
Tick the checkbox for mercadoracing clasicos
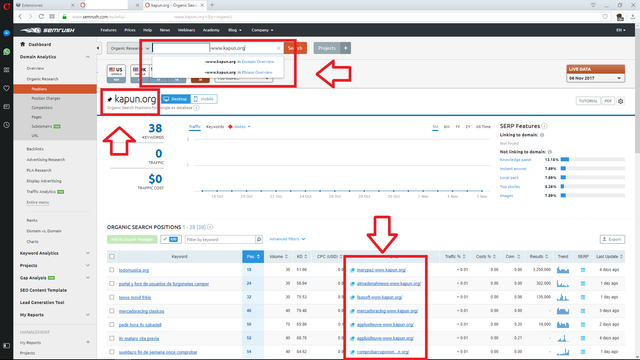pyautogui.click(x=111, y=311)
